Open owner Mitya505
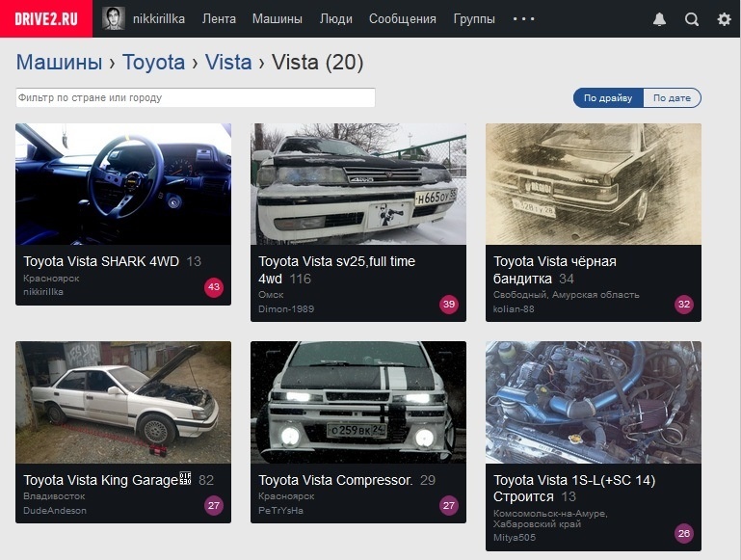 [x=515, y=537]
